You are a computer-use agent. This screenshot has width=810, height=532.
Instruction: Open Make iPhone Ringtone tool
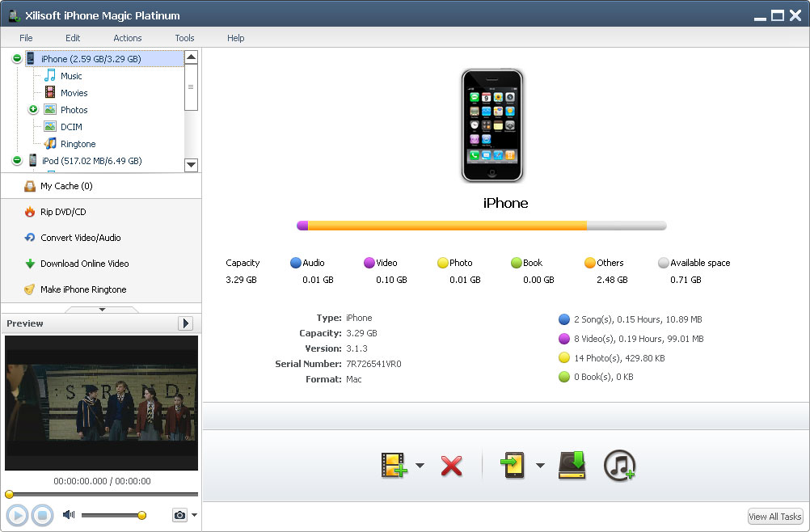pyautogui.click(x=83, y=289)
